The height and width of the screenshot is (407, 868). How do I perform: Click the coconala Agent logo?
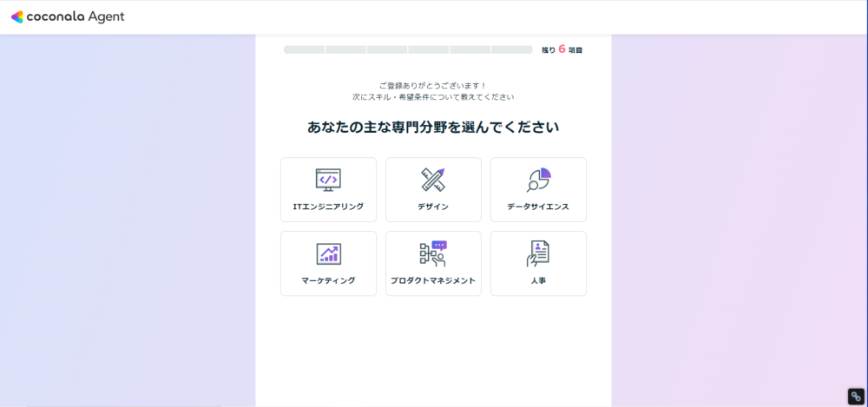(68, 16)
